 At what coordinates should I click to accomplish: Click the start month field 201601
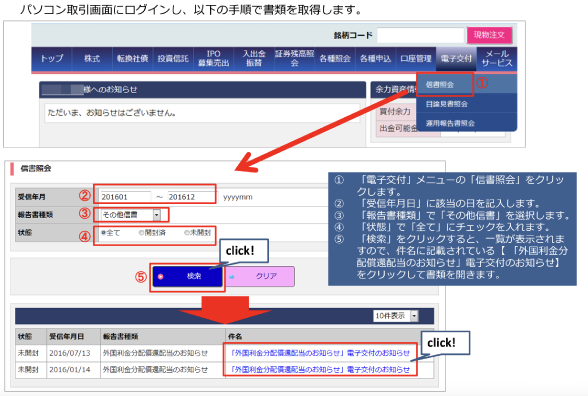tap(126, 197)
